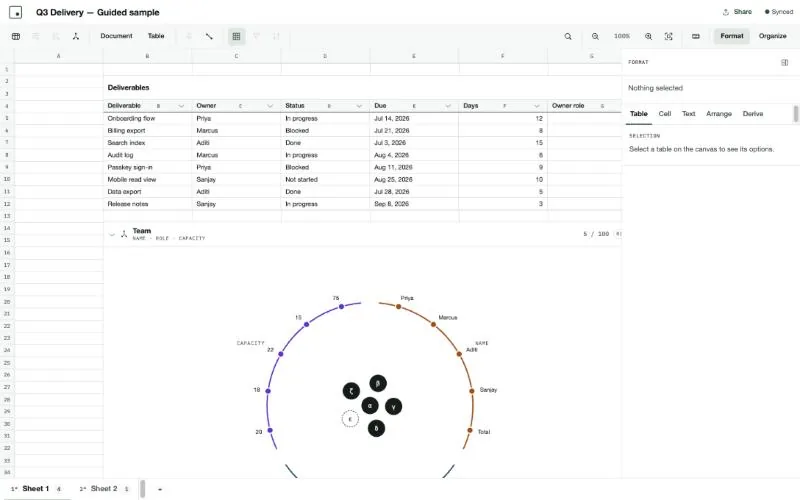
Task: Click column A header
Action: tap(59, 56)
